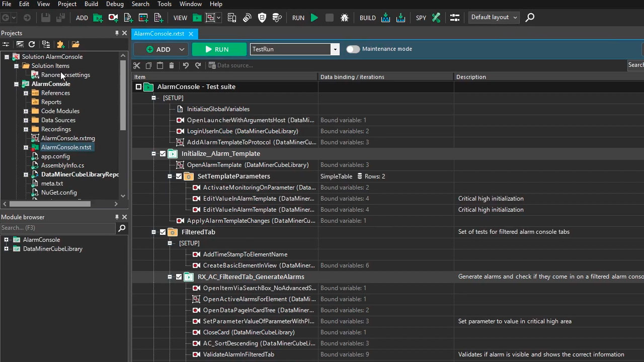Image resolution: width=644 pixels, height=362 pixels.
Task: Uncheck the FilteredTab folder checkbox
Action: (x=163, y=232)
